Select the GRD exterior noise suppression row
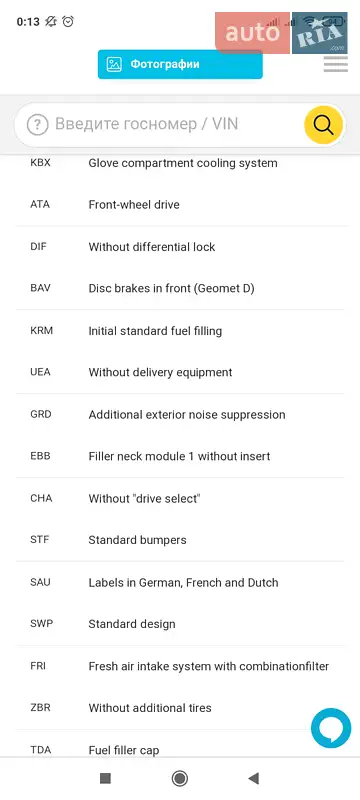The width and height of the screenshot is (360, 800). pyautogui.click(x=180, y=414)
